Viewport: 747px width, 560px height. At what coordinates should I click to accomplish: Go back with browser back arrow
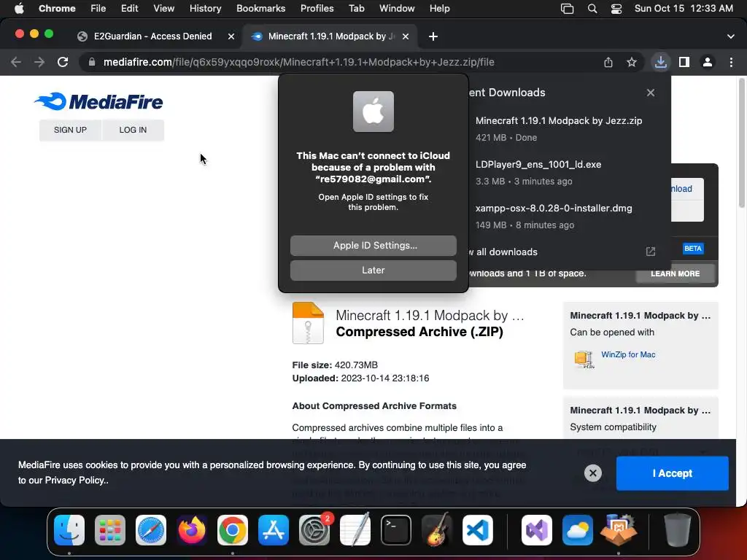16,63
